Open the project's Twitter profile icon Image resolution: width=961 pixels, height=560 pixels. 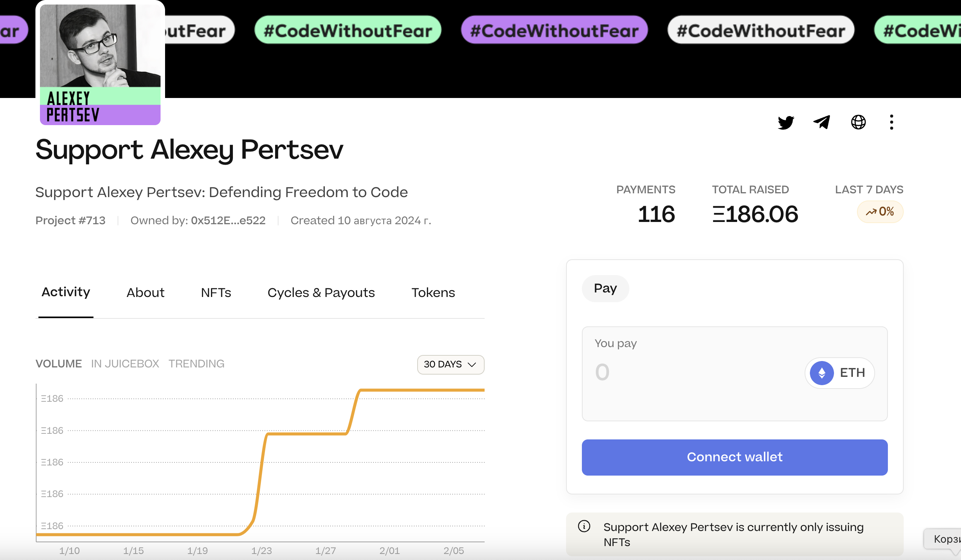pyautogui.click(x=786, y=123)
